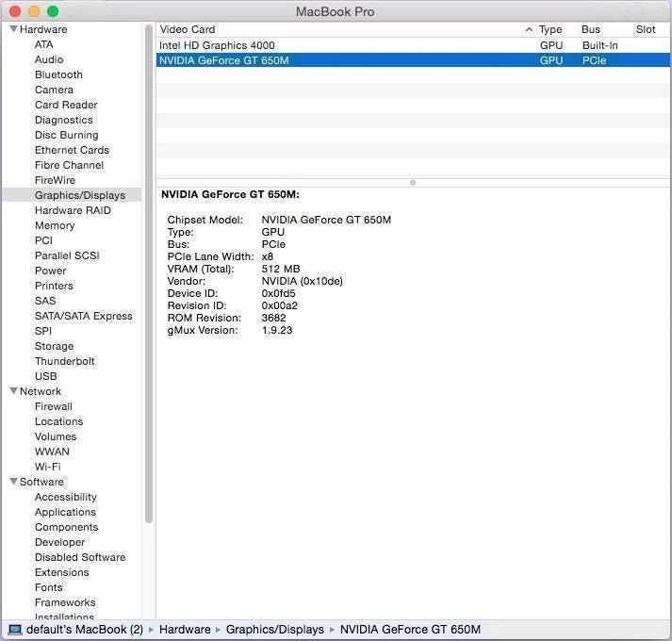Select Bluetooth in the Hardware list
672x641 pixels.
58,74
